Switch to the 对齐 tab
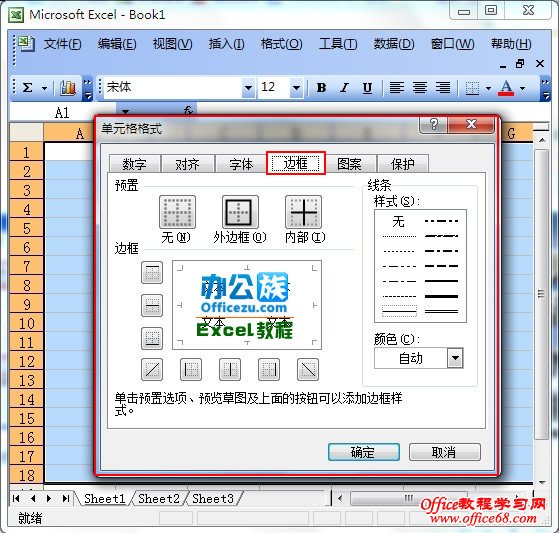This screenshot has width=559, height=533. click(188, 164)
